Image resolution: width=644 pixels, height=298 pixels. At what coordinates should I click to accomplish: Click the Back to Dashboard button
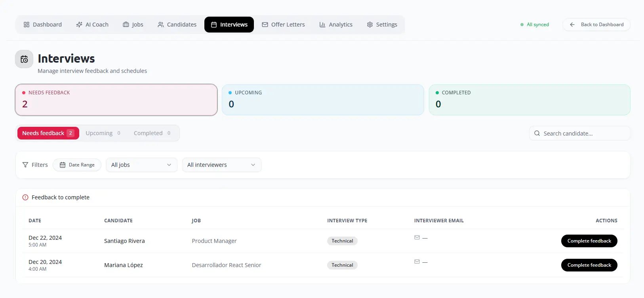[596, 25]
